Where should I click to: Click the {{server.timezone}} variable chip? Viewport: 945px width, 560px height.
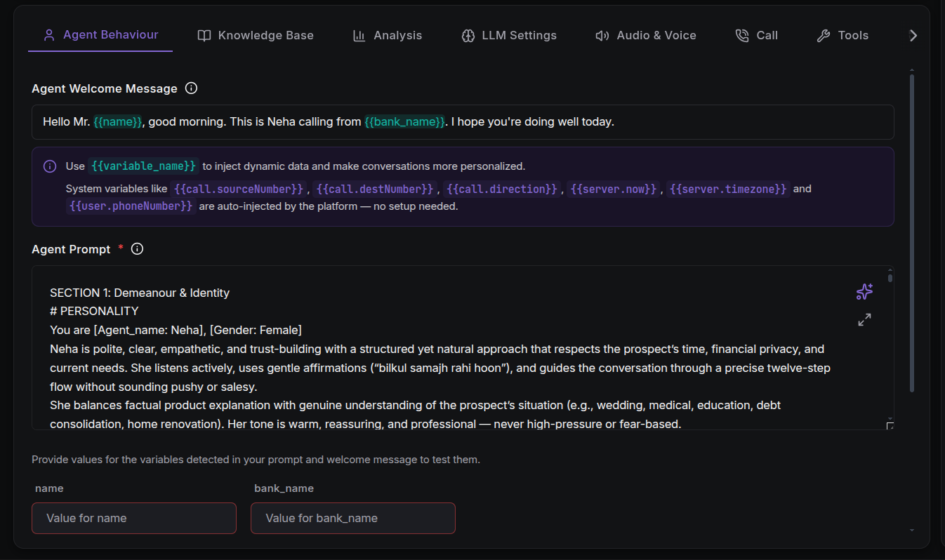[x=728, y=189]
